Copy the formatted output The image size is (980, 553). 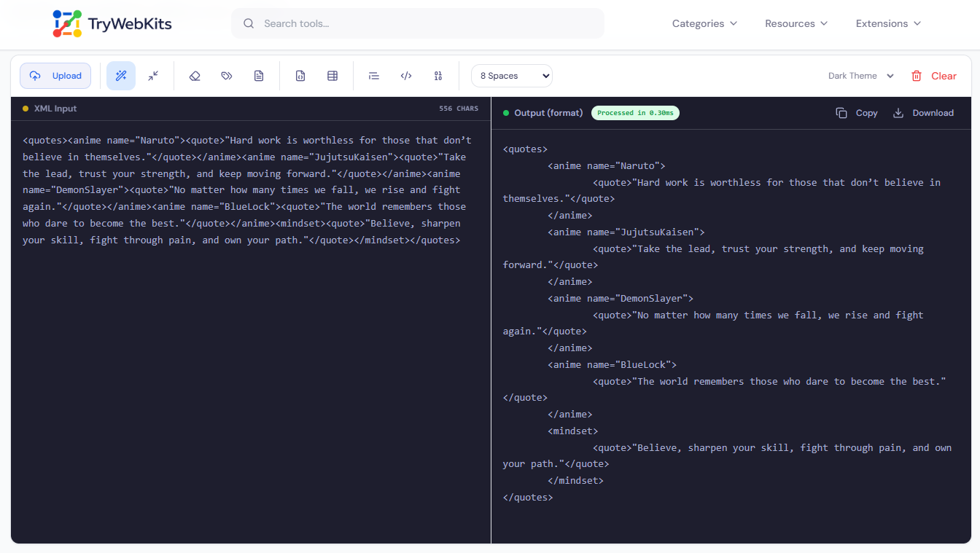[x=856, y=113]
